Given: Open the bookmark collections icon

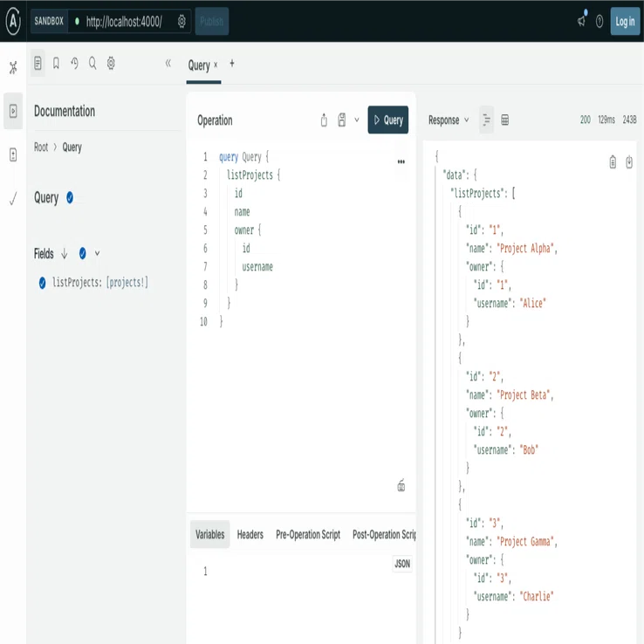Looking at the screenshot, I should click(x=56, y=63).
